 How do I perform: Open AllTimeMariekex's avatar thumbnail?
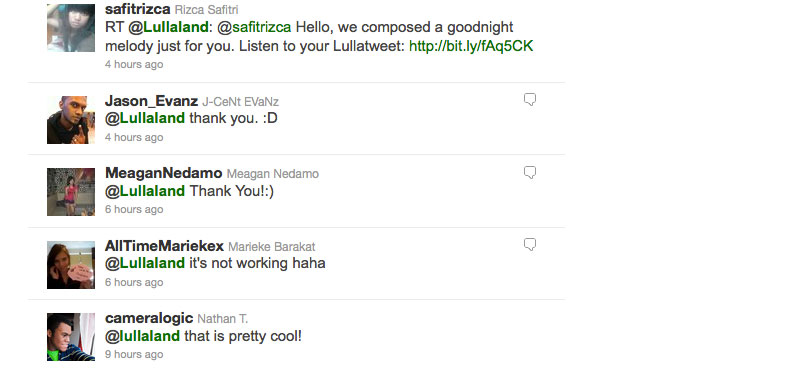71,265
